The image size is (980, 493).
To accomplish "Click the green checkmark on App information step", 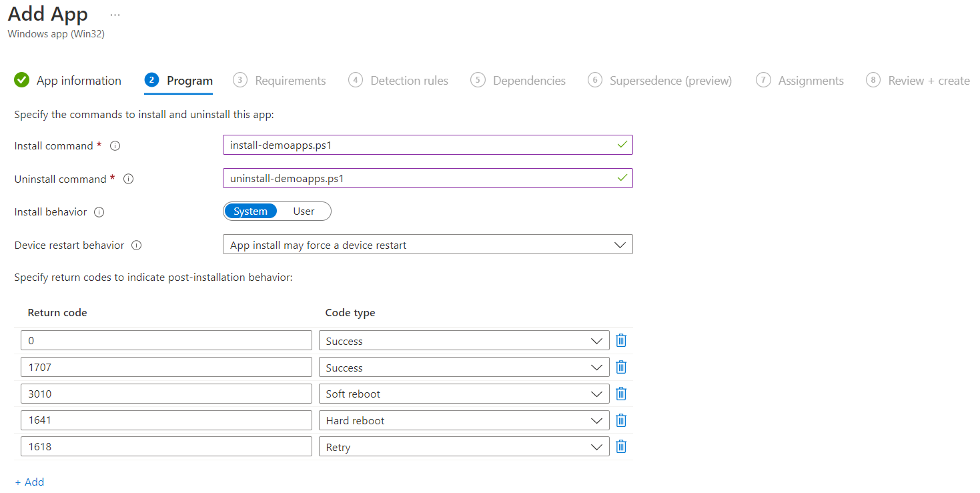I will 21,80.
